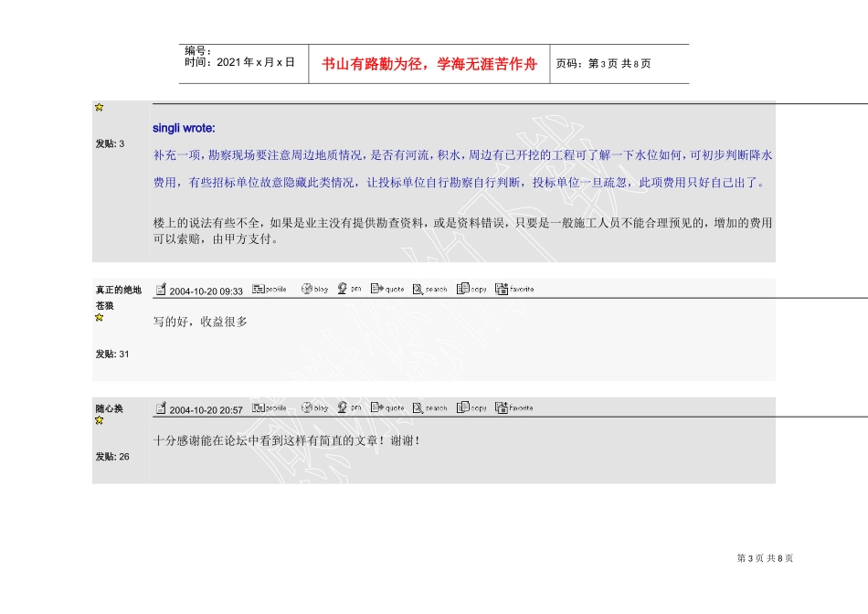Open blog icon in 20:57 post
This screenshot has height=614, width=868.
click(x=314, y=408)
